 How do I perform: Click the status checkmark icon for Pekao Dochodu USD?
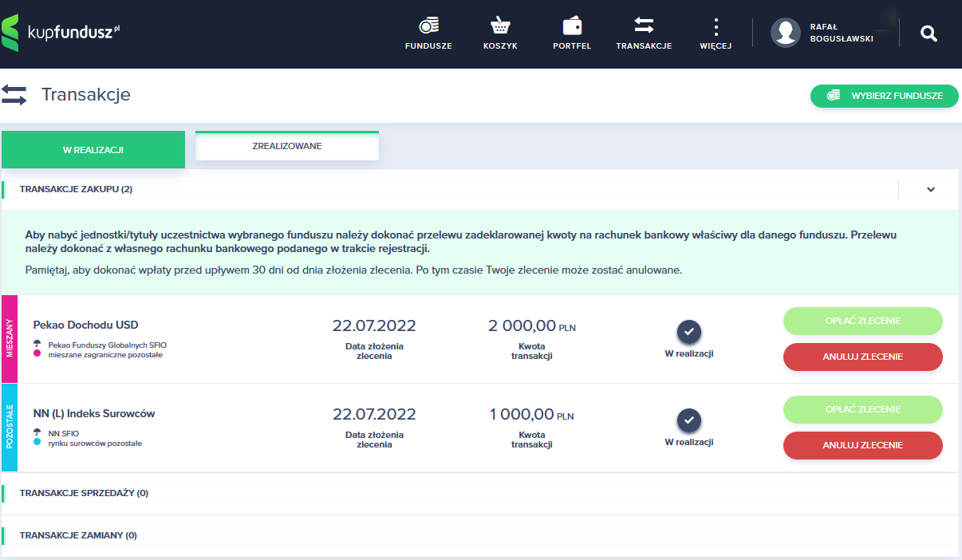[x=689, y=331]
